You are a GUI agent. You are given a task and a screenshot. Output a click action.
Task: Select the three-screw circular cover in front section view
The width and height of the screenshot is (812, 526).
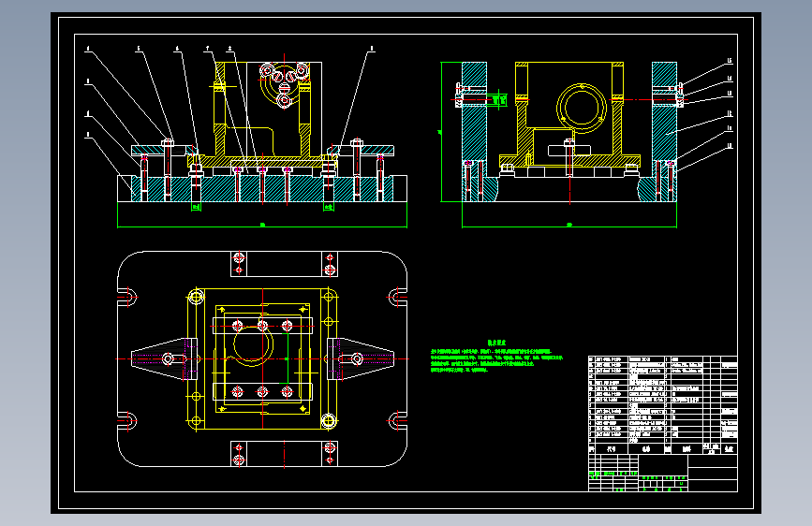pos(285,83)
